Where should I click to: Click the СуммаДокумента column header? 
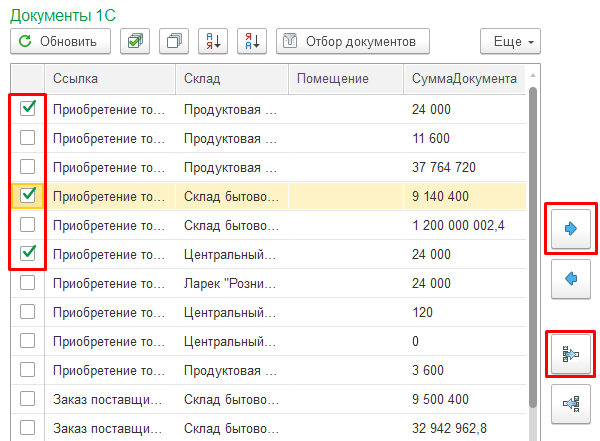tap(465, 78)
